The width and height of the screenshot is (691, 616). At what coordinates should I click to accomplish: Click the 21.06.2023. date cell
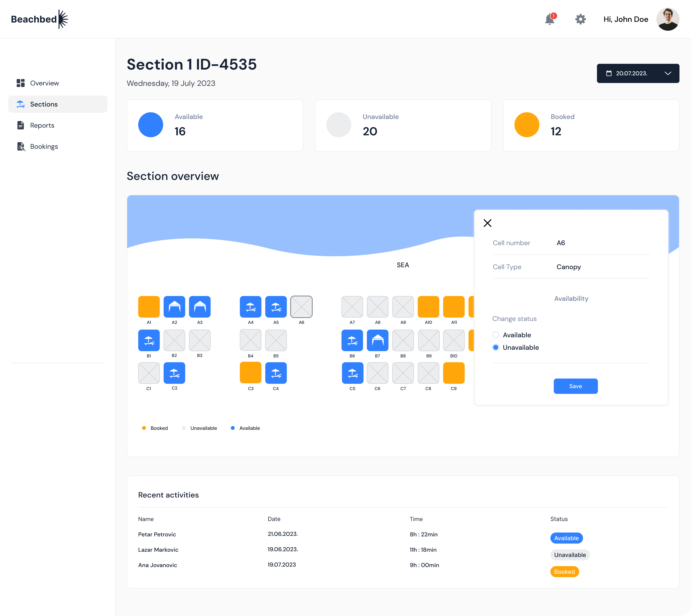283,534
